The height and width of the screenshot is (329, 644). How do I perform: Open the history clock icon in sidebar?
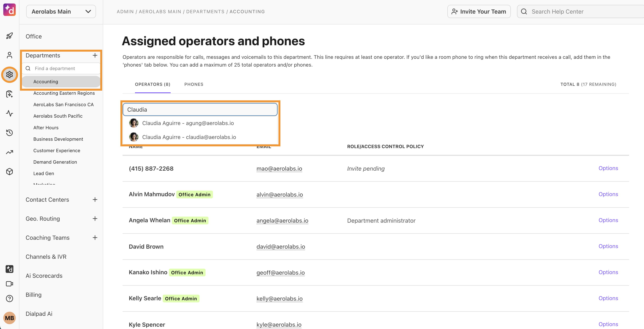10,133
